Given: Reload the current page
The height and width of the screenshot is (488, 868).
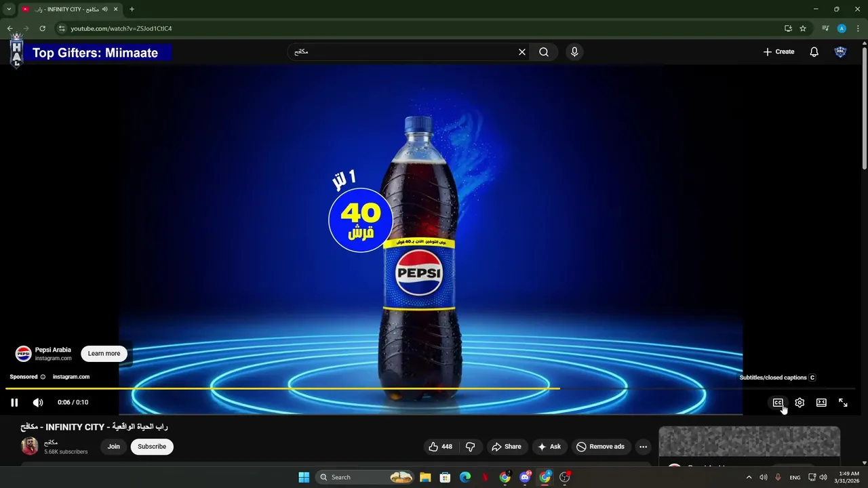Looking at the screenshot, I should [x=42, y=28].
